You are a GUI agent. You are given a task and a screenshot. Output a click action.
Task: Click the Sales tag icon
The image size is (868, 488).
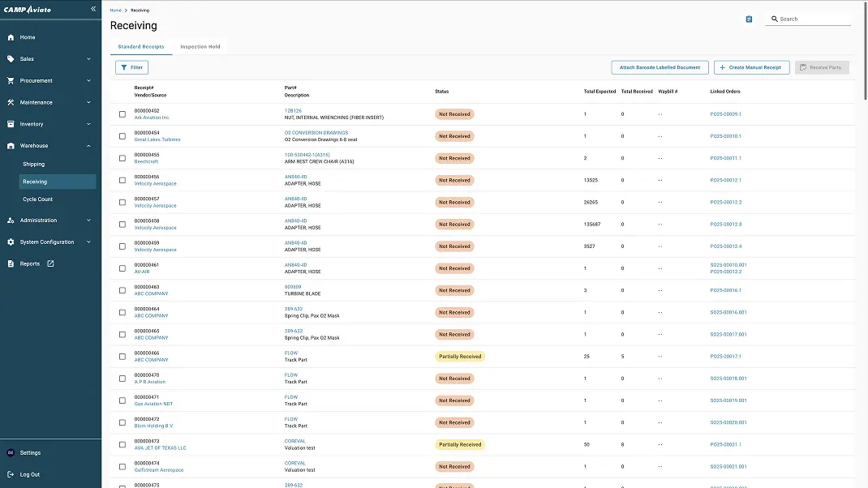tap(11, 58)
